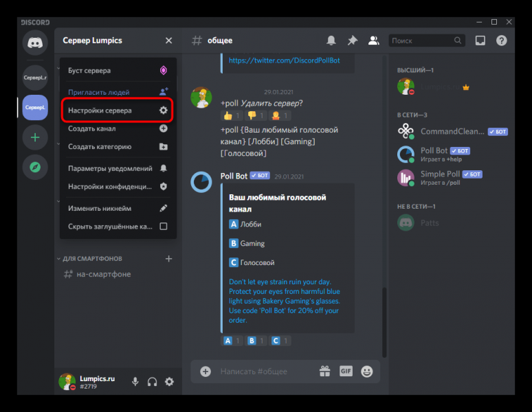Image resolution: width=532 pixels, height=412 pixels.
Task: Show pinned messages pin icon
Action: pos(353,41)
